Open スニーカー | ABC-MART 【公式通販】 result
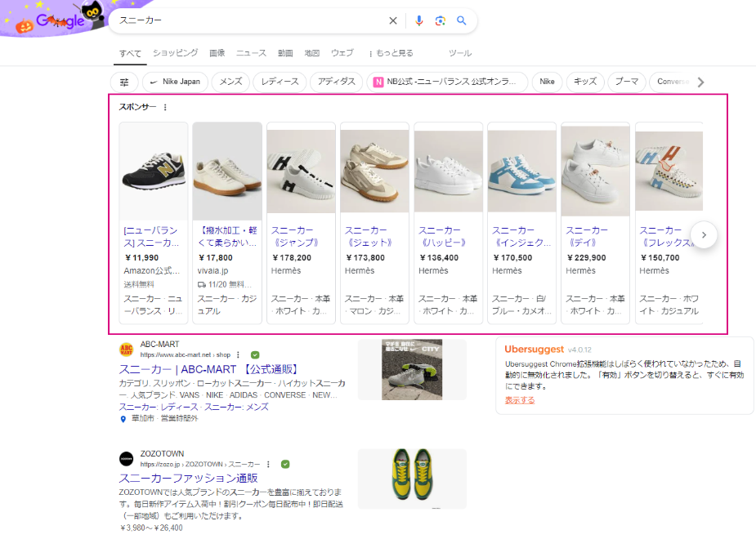Viewport: 756px width, 539px height. [x=210, y=369]
